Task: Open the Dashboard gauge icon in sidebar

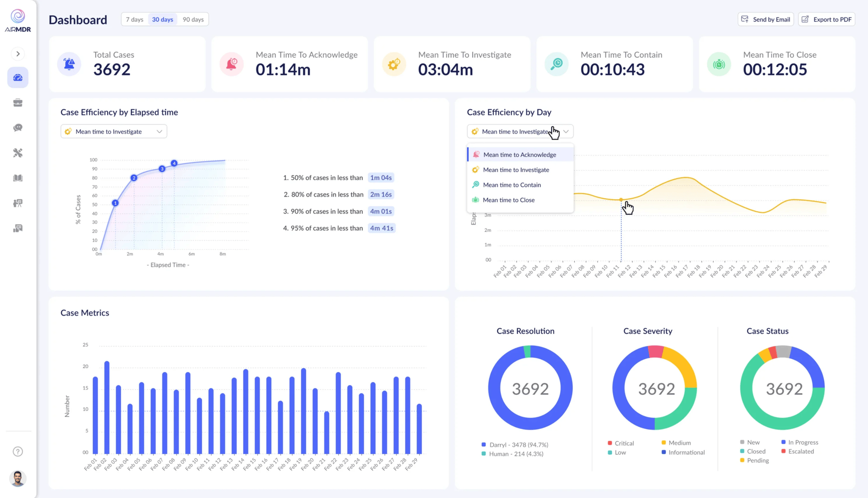Action: pyautogui.click(x=18, y=77)
